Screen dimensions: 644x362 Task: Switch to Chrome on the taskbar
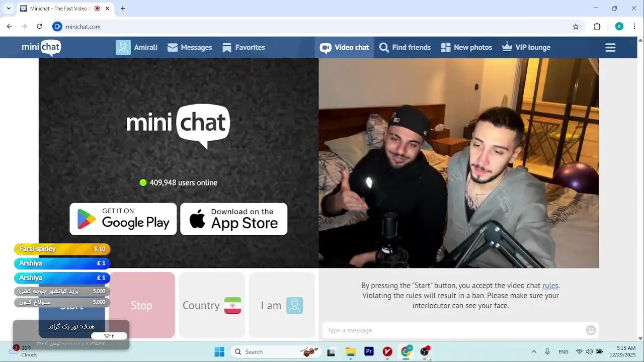(x=406, y=352)
